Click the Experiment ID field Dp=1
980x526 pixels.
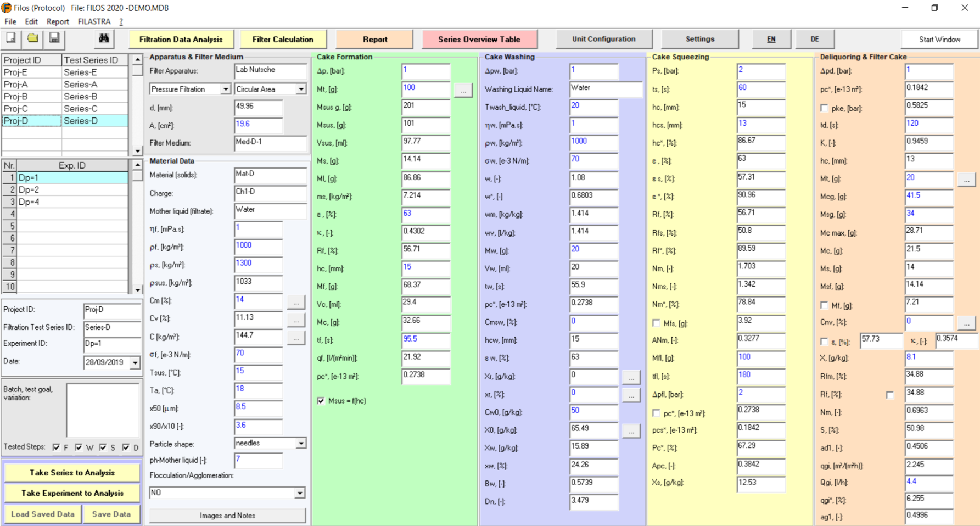pyautogui.click(x=111, y=344)
